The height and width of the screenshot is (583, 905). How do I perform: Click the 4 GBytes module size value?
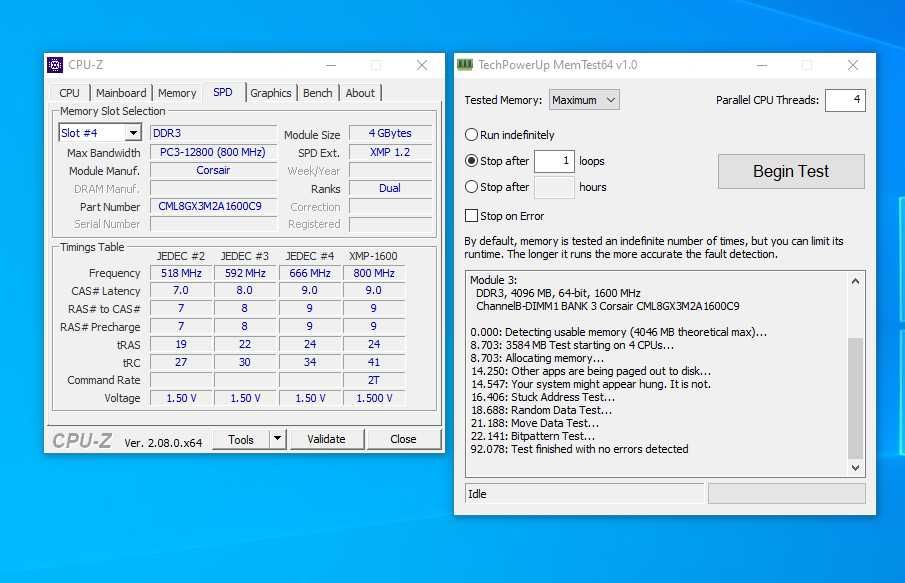pyautogui.click(x=391, y=133)
